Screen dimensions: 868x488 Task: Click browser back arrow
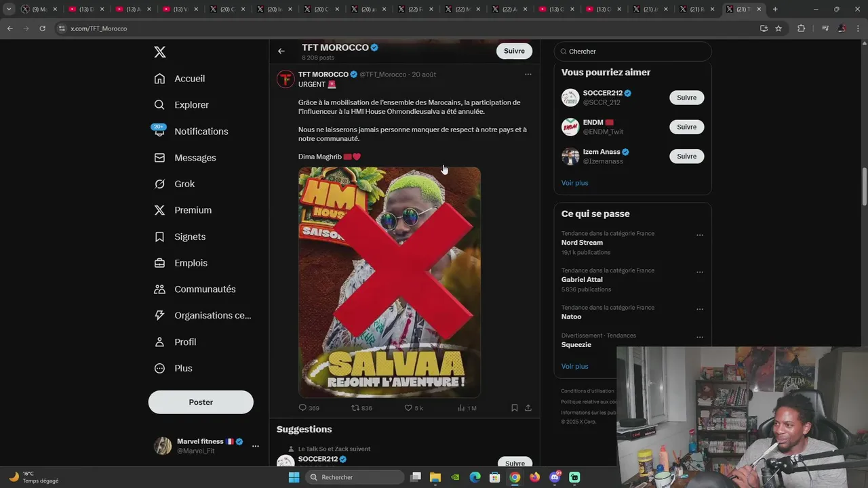tap(9, 28)
